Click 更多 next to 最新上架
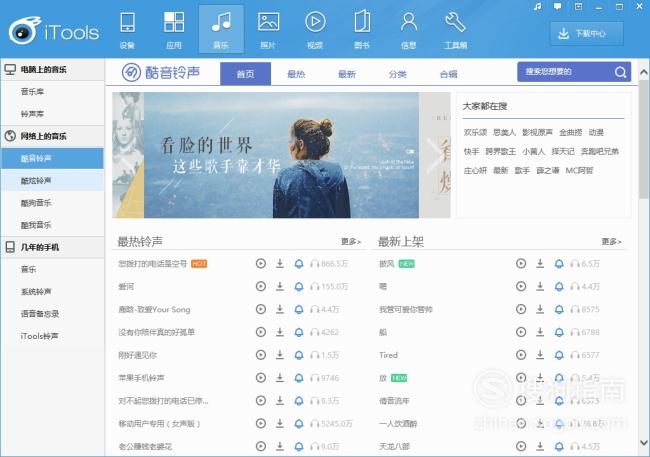Viewport: 650px width, 457px height. tap(611, 241)
